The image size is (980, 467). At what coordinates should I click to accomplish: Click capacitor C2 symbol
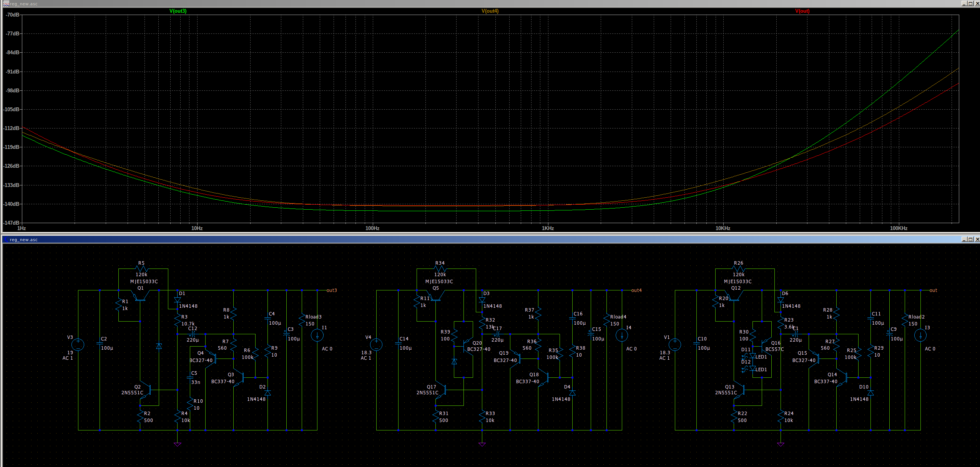tap(100, 343)
